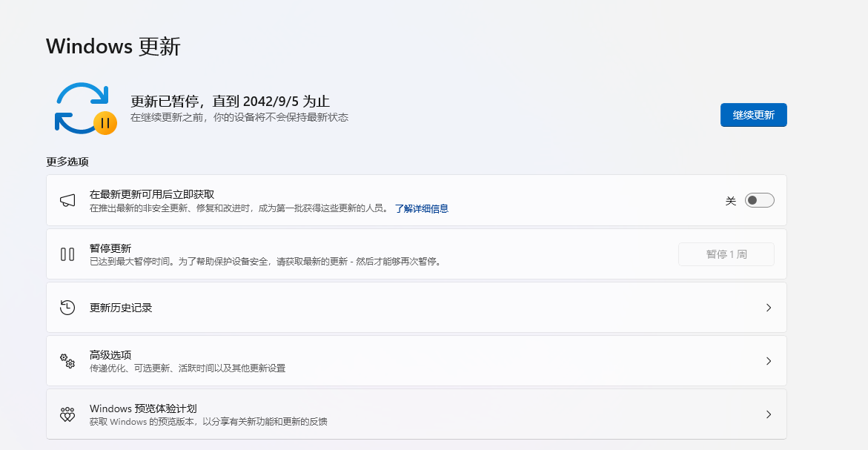Click the gears icon for 高级选项
The width and height of the screenshot is (868, 450).
pyautogui.click(x=67, y=361)
